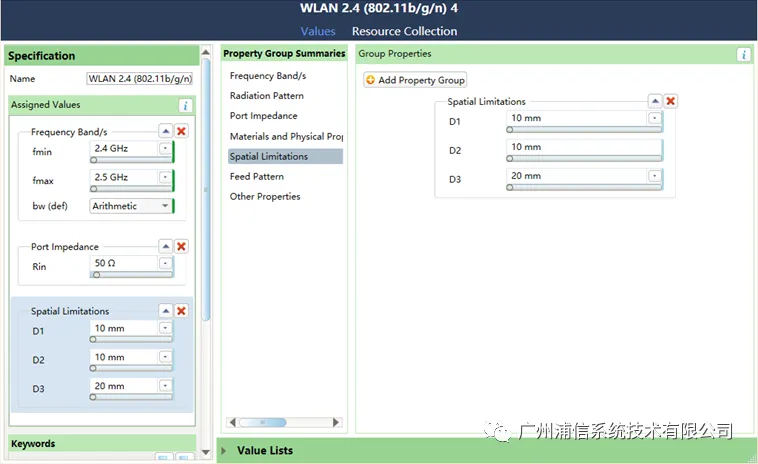Click the fmin slider handle
The height and width of the screenshot is (464, 758).
pos(94,160)
